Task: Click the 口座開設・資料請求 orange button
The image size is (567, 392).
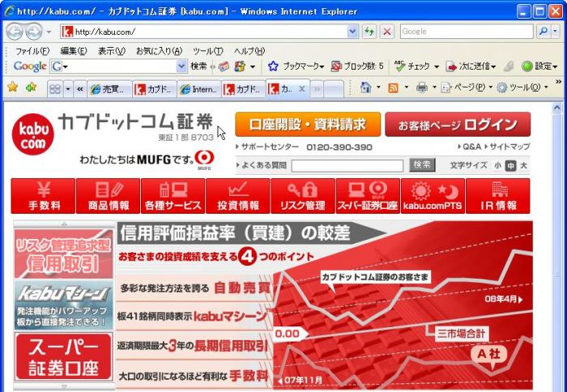Action: 308,125
